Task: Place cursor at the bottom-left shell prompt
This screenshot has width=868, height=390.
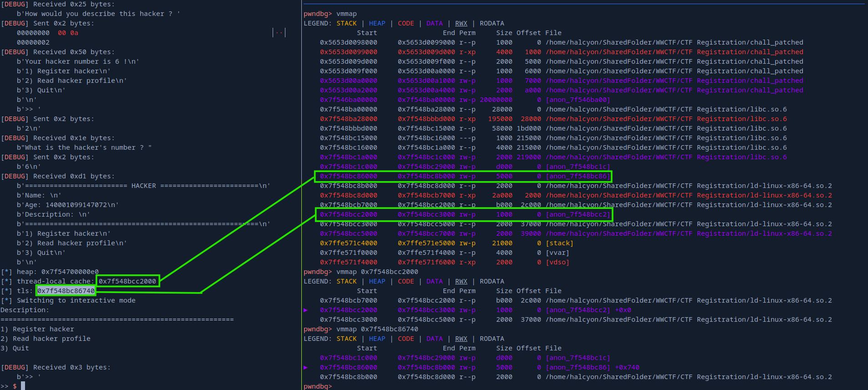Action: tap(23, 386)
